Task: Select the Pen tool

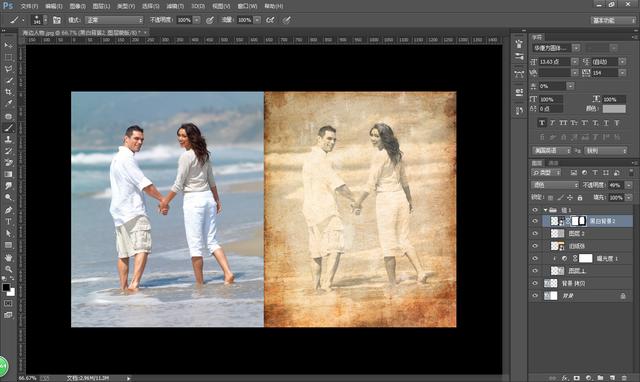Action: point(8,210)
